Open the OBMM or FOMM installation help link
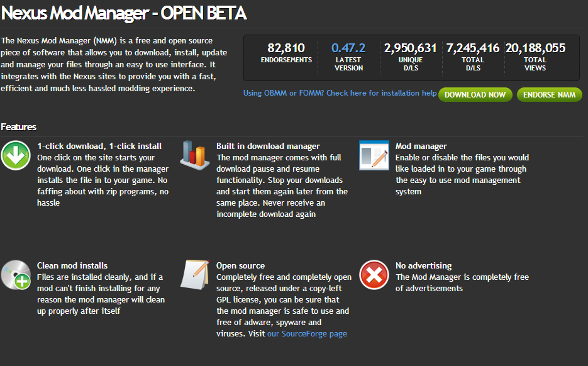 tap(340, 93)
